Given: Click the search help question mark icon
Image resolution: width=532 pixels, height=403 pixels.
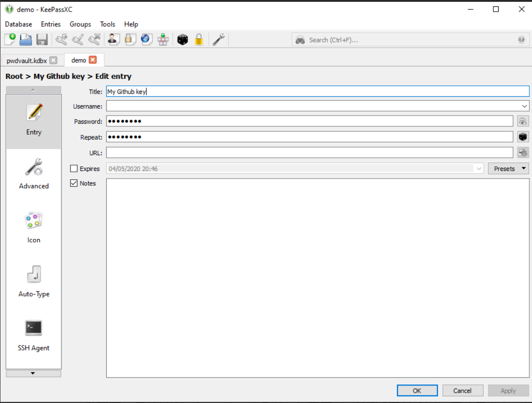Looking at the screenshot, I should [x=521, y=40].
